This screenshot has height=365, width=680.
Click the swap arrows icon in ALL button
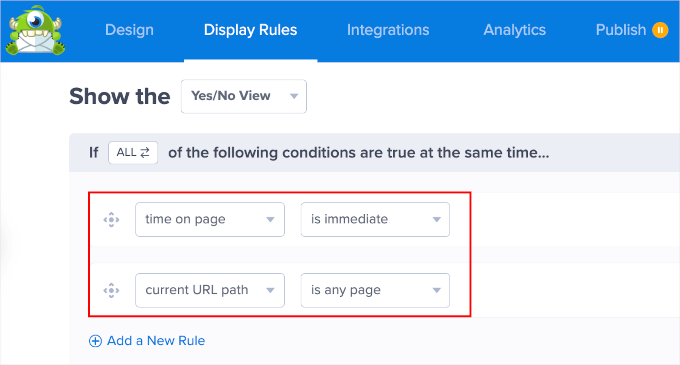pyautogui.click(x=145, y=152)
